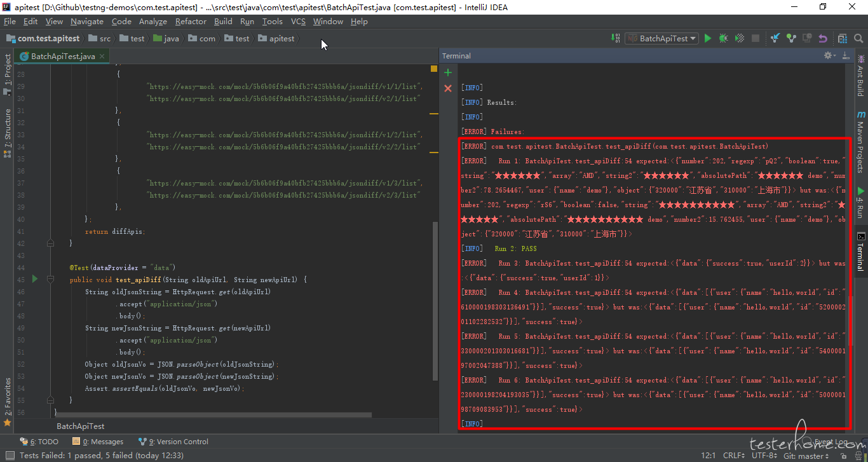This screenshot has height=462, width=868.
Task: Click the grey Stop square in toolbar
Action: point(756,38)
